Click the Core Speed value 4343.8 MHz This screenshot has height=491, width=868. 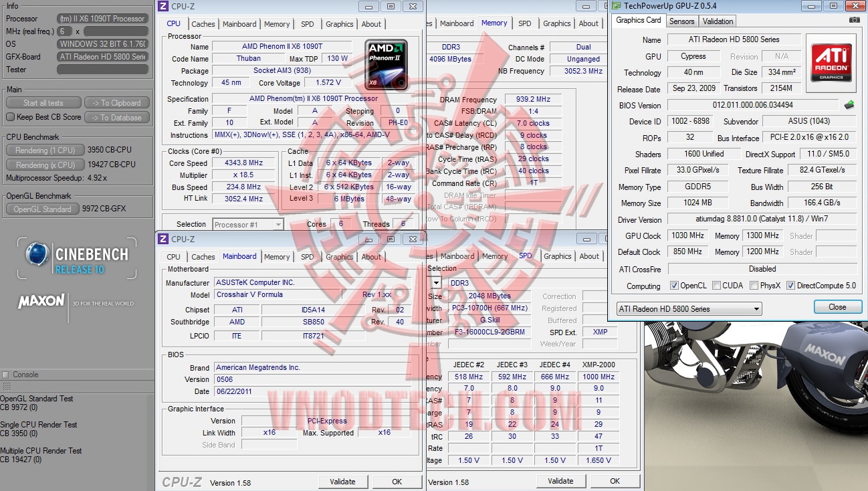point(245,163)
